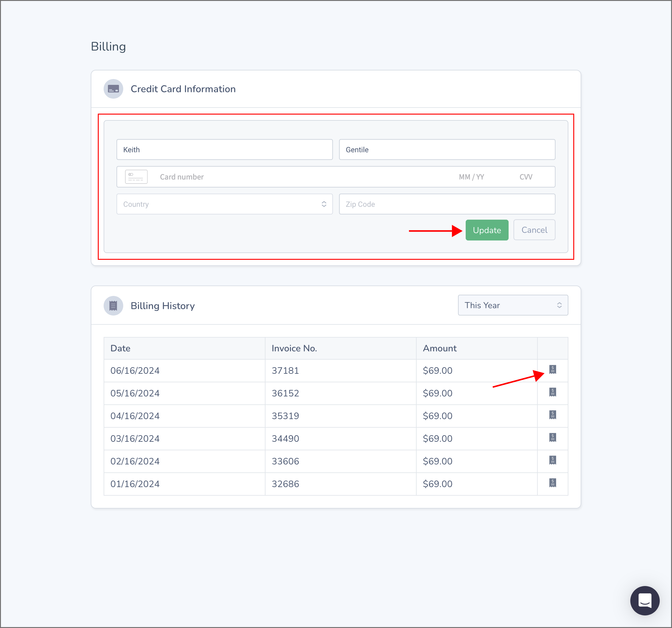The image size is (672, 628).
Task: Open receipt for invoice 36152
Action: click(552, 392)
